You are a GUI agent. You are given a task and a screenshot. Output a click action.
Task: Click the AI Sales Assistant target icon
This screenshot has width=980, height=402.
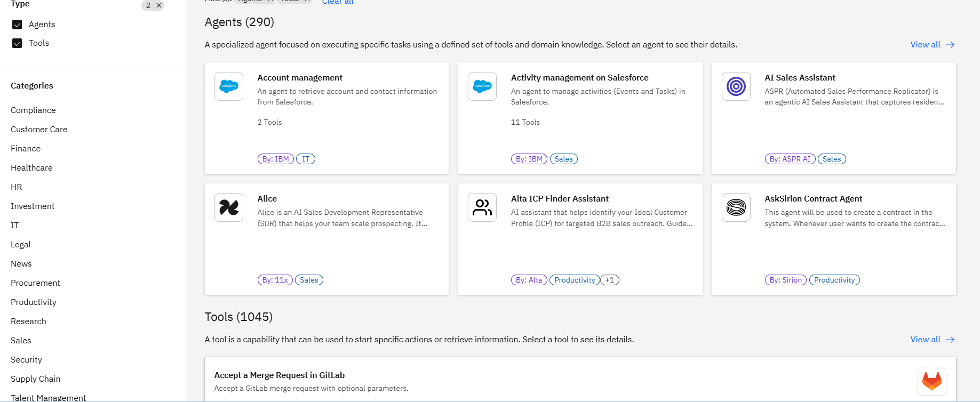tap(736, 86)
